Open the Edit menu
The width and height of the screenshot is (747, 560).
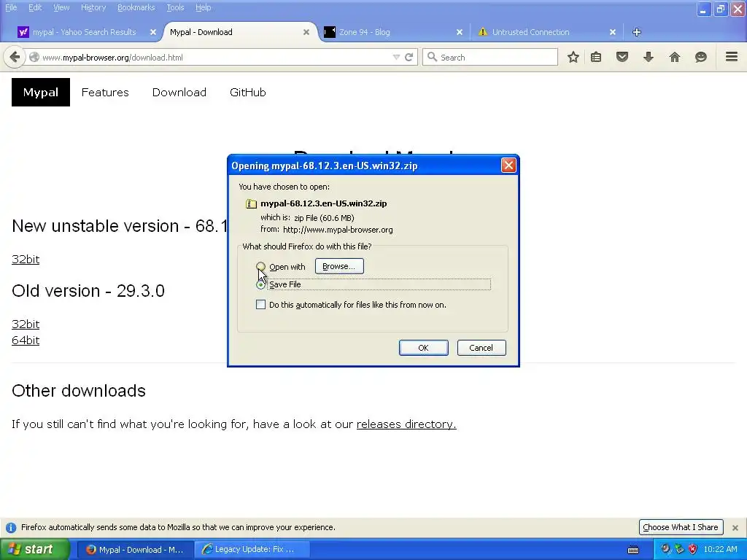click(35, 7)
